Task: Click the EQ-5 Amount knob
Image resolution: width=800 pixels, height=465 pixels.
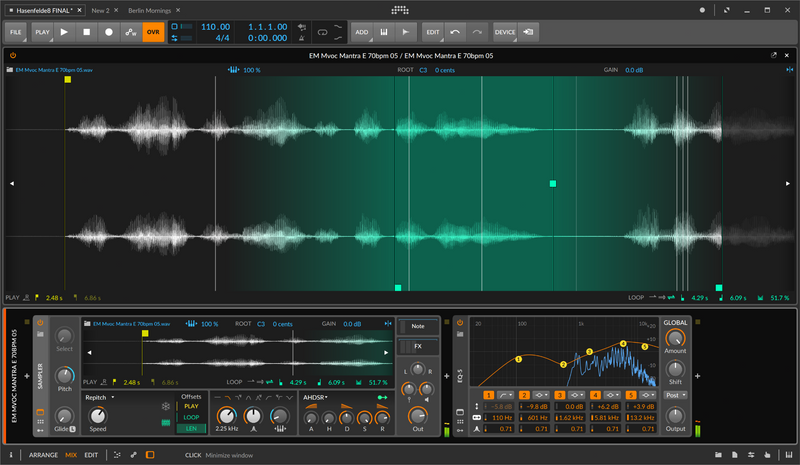Action: [x=675, y=338]
